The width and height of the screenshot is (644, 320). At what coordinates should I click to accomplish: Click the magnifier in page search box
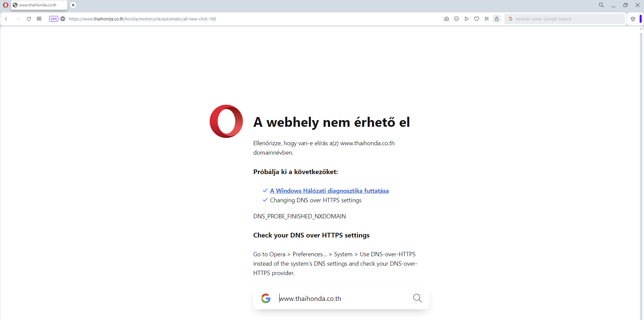(x=417, y=298)
